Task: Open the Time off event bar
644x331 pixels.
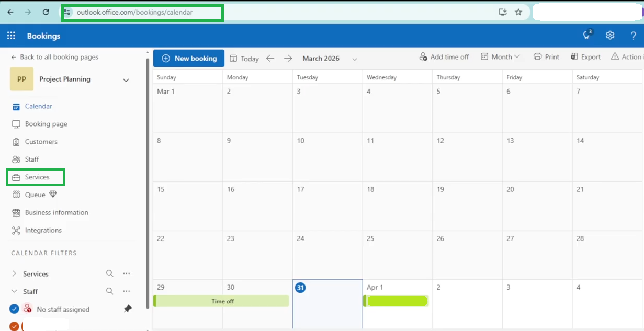Action: [x=221, y=301]
